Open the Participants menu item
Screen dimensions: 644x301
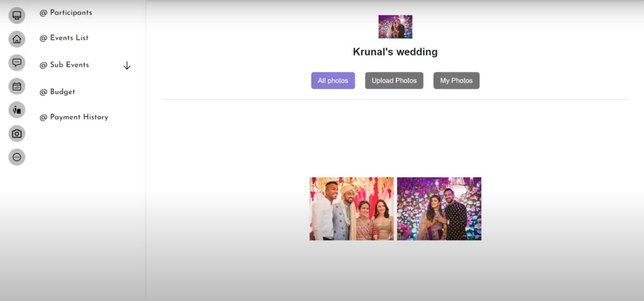[66, 13]
